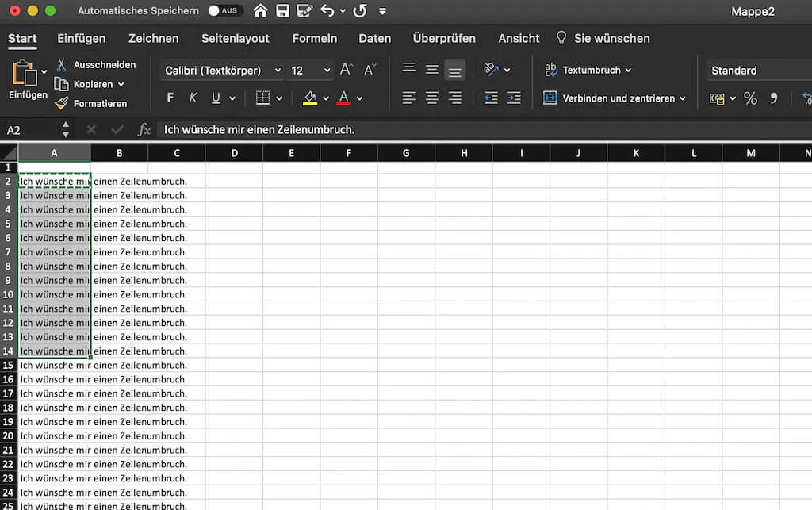The image size is (812, 510).
Task: Open the Daten ribbon tab
Action: tap(374, 37)
